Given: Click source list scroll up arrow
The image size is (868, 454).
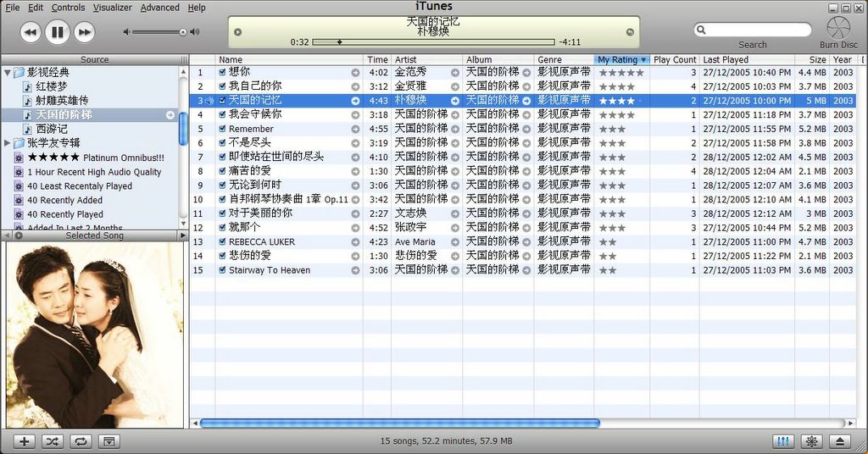Looking at the screenshot, I should click(184, 73).
